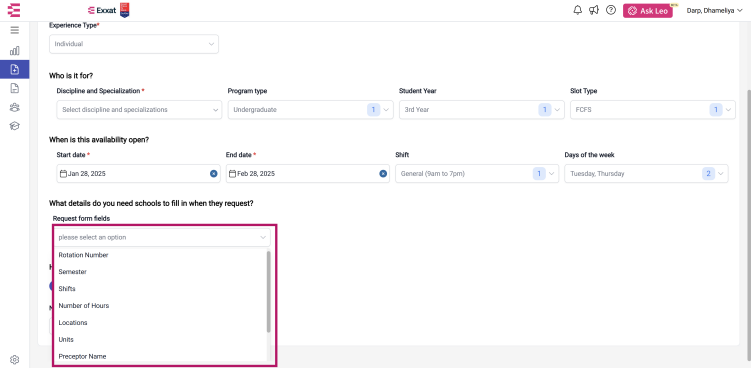752x368 pixels.
Task: Expand the Days of the week dropdown
Action: [646, 174]
